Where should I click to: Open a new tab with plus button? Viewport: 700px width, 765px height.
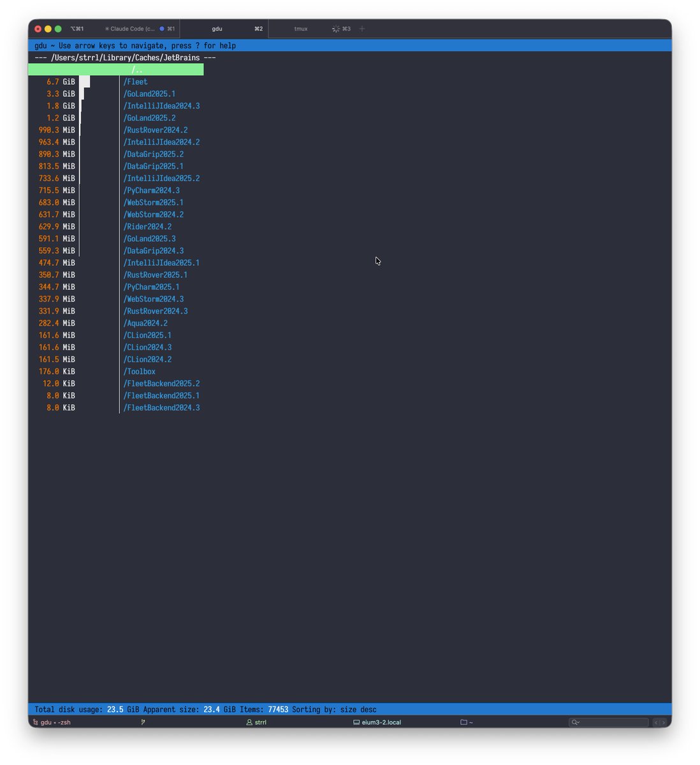(362, 29)
